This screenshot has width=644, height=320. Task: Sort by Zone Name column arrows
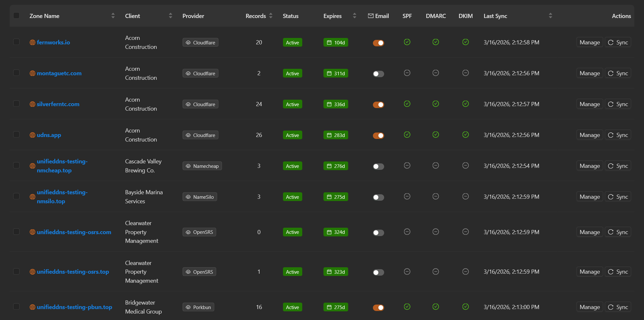113,16
